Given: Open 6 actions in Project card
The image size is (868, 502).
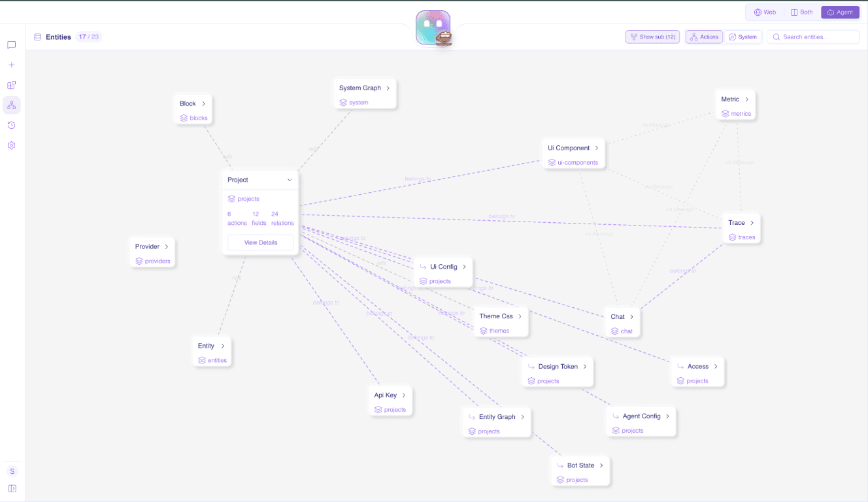Looking at the screenshot, I should click(x=237, y=218).
